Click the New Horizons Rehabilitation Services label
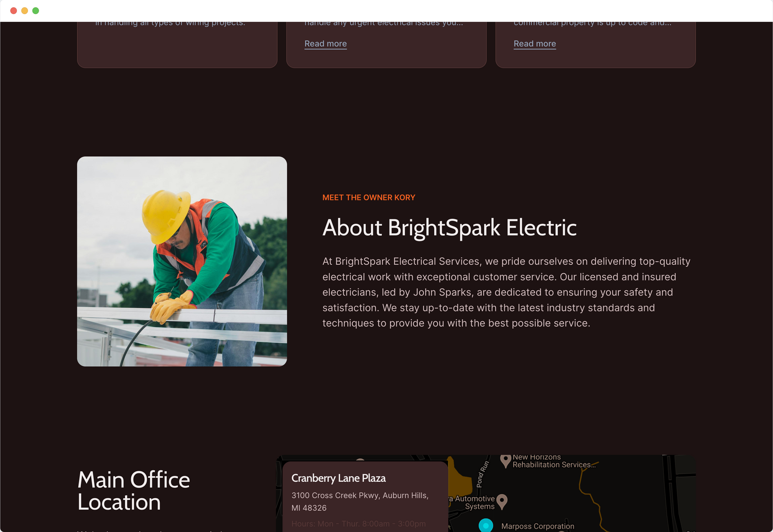Image resolution: width=773 pixels, height=532 pixels. coord(553,461)
